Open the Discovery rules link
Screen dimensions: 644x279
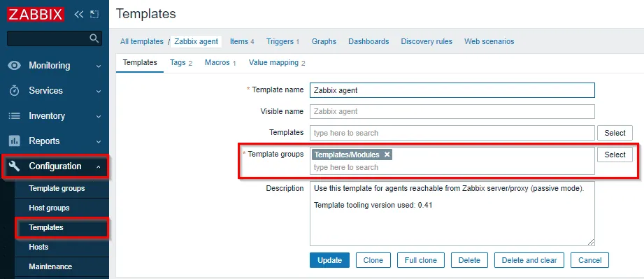coord(427,41)
